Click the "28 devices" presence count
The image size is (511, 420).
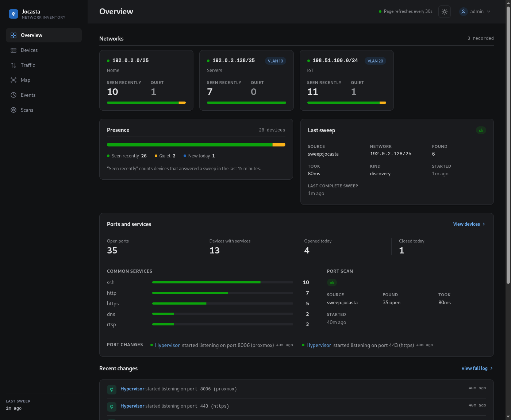pos(272,130)
